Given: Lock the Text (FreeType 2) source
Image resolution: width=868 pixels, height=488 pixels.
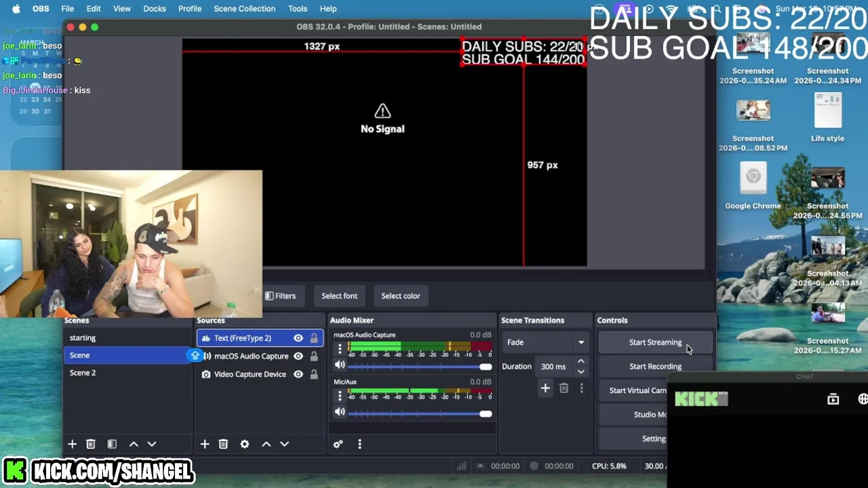Looking at the screenshot, I should pyautogui.click(x=314, y=338).
